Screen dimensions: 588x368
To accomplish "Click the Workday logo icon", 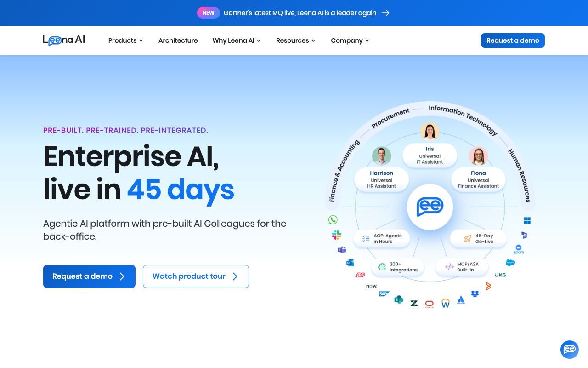I will pos(446,303).
